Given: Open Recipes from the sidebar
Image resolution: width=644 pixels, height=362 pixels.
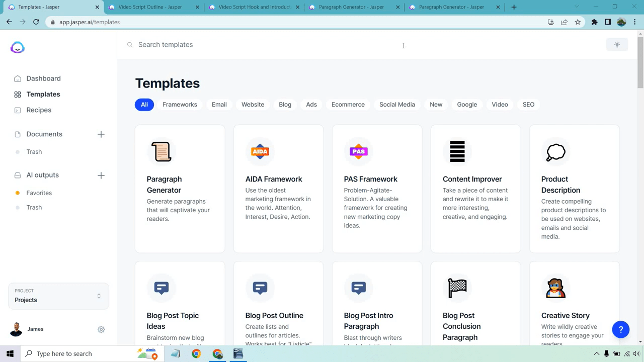Looking at the screenshot, I should click(39, 110).
